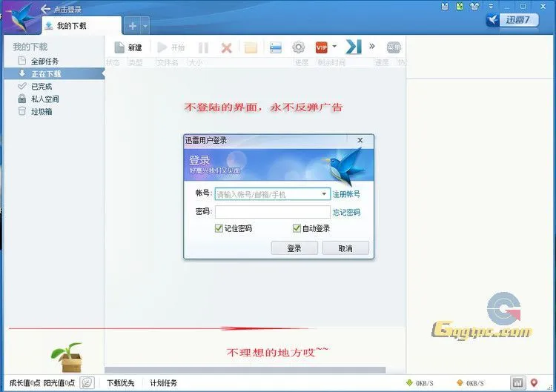This screenshot has width=556, height=392.
Task: Open 私人空间 in the sidebar
Action: pyautogui.click(x=39, y=99)
